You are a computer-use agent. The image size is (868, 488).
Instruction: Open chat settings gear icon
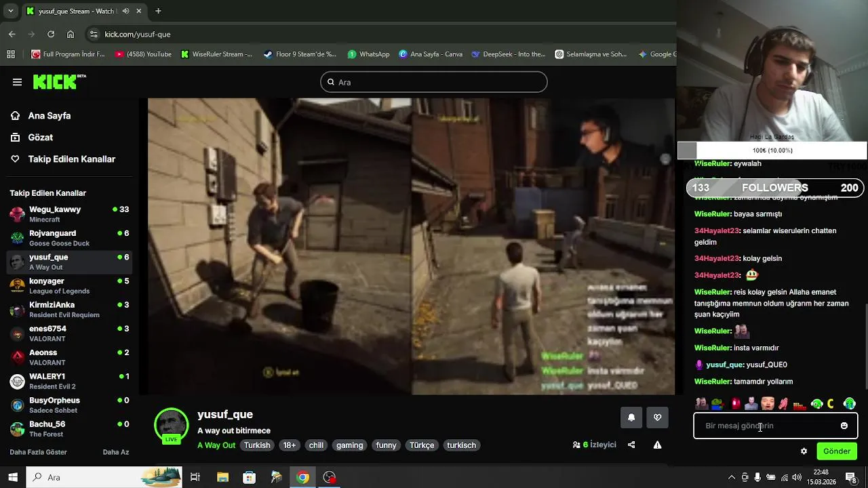[x=804, y=451]
